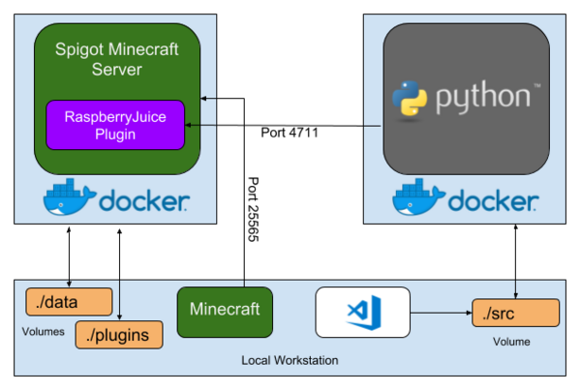Click the Spigot Minecraft Server title
This screenshot has width=581, height=392.
tap(117, 59)
